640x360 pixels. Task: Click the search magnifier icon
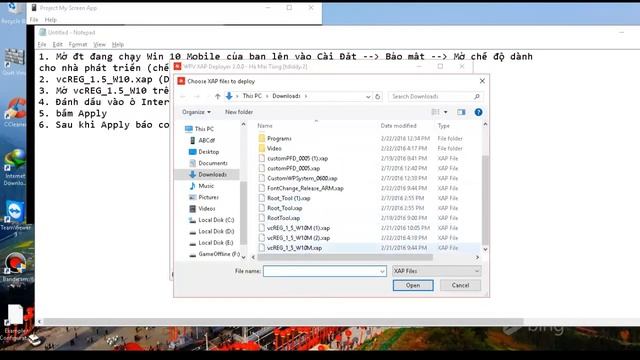pyautogui.click(x=477, y=96)
